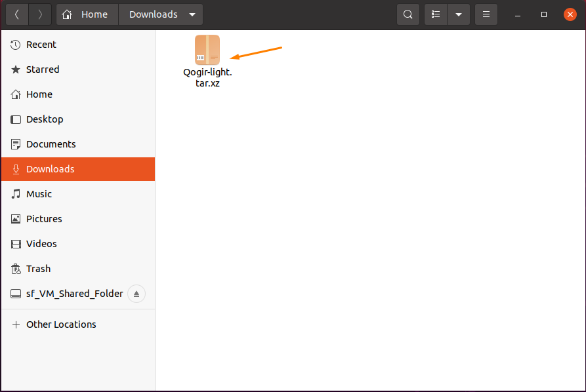The image size is (586, 392).
Task: Close the Files window
Action: coord(570,14)
